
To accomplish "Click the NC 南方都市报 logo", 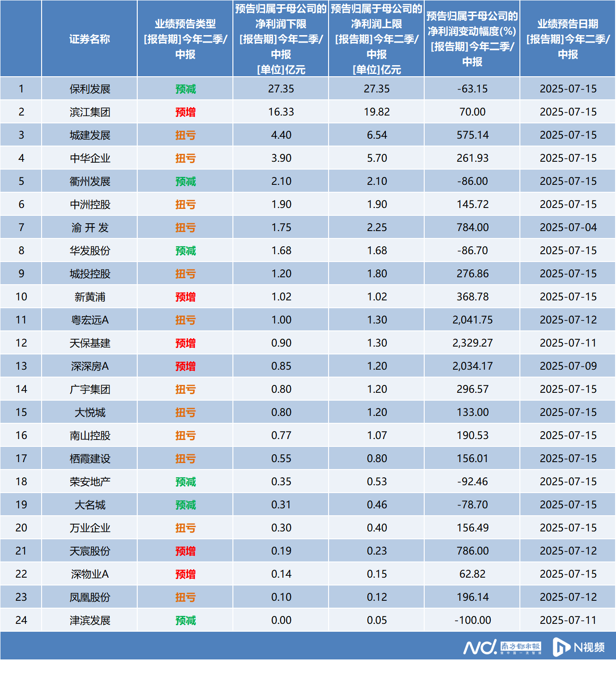I will pos(502,647).
